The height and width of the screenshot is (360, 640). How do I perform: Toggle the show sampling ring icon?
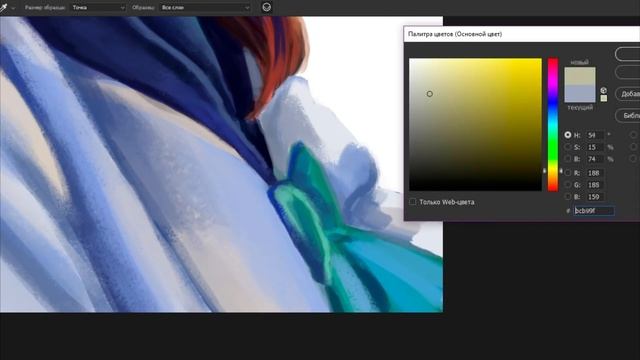click(x=267, y=7)
